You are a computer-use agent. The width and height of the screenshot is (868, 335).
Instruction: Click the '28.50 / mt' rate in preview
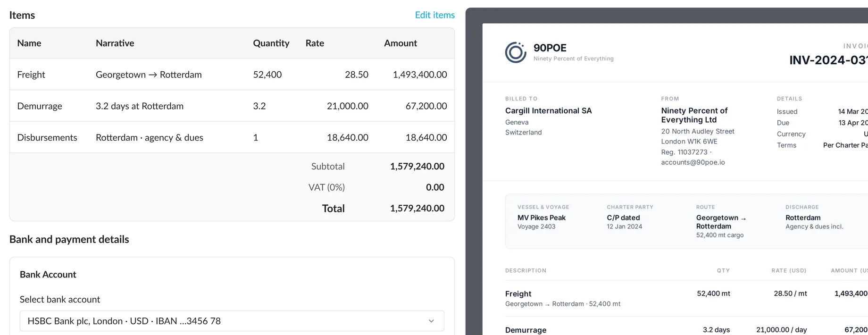click(x=790, y=293)
